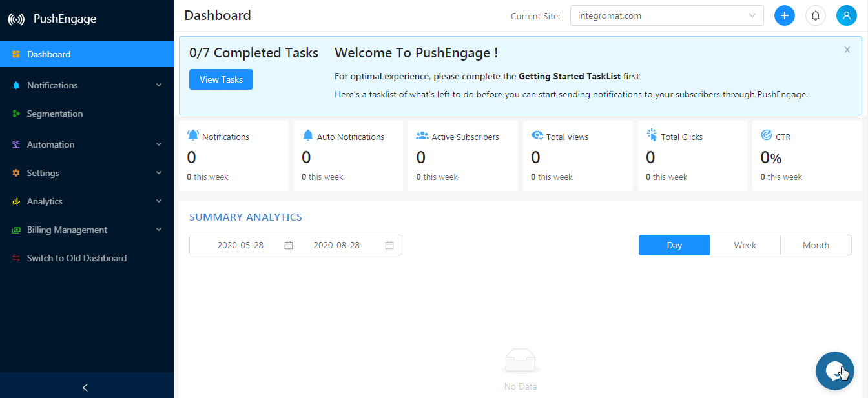Open the user profile avatar menu
This screenshot has width=868, height=398.
point(847,15)
